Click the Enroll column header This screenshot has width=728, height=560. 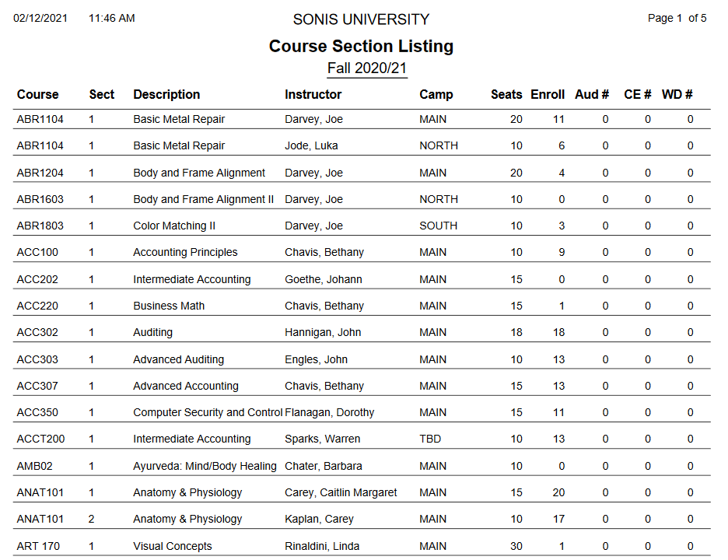(548, 95)
